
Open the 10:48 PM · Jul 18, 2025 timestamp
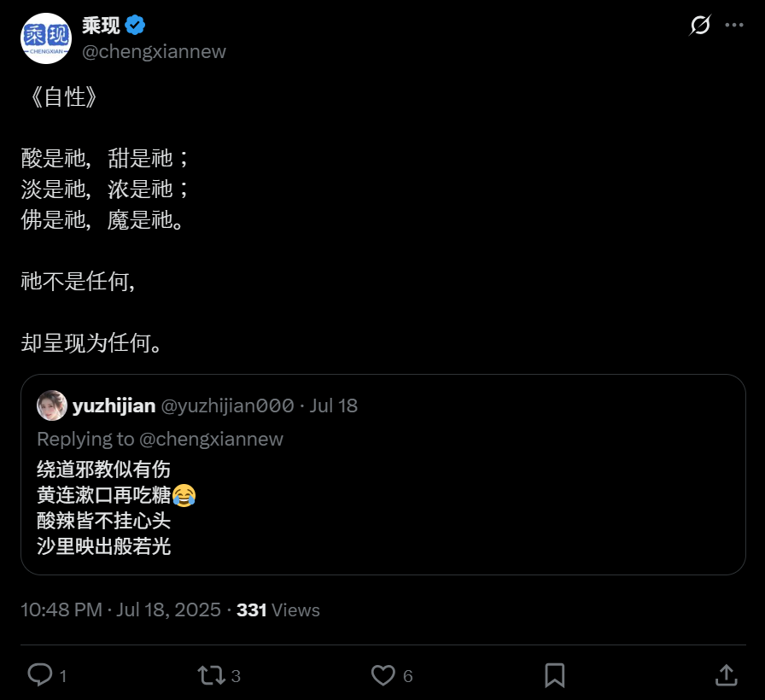(120, 610)
